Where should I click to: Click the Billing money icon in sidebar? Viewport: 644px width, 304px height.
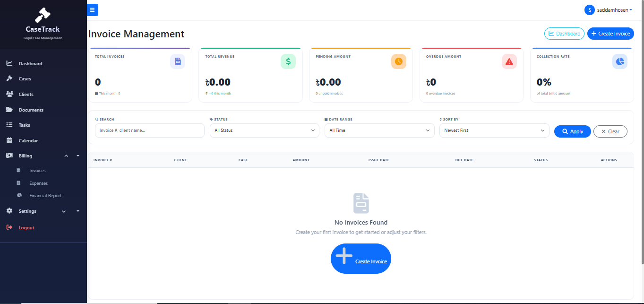tap(9, 156)
